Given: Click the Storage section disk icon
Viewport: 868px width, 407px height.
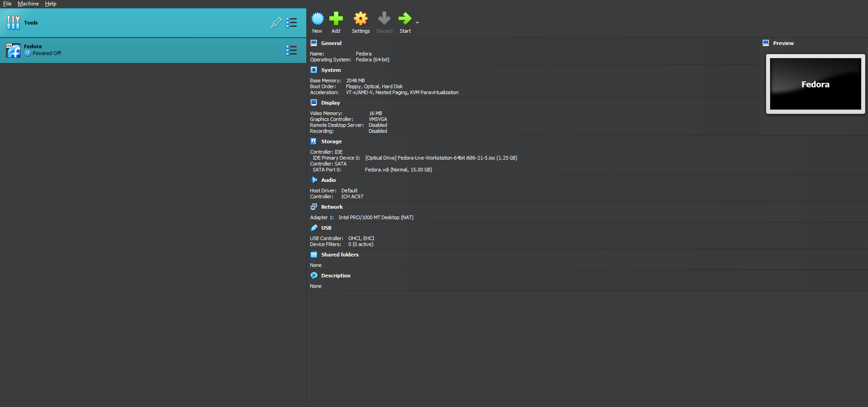Looking at the screenshot, I should pos(314,141).
